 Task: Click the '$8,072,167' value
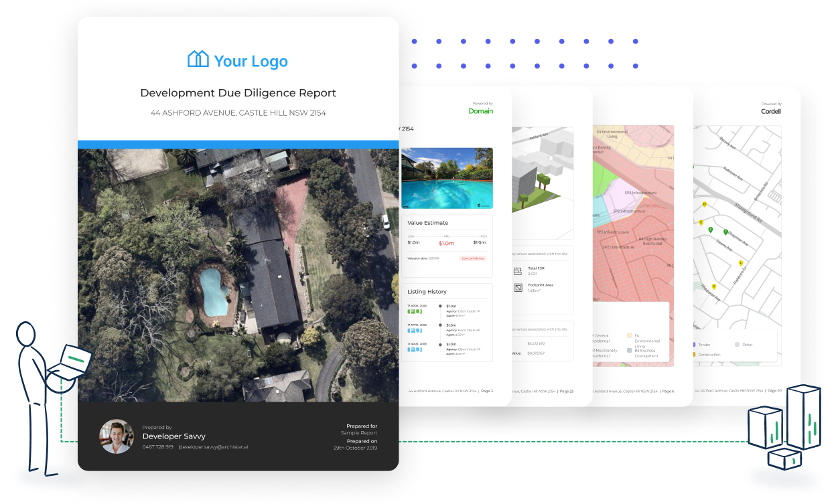click(536, 353)
